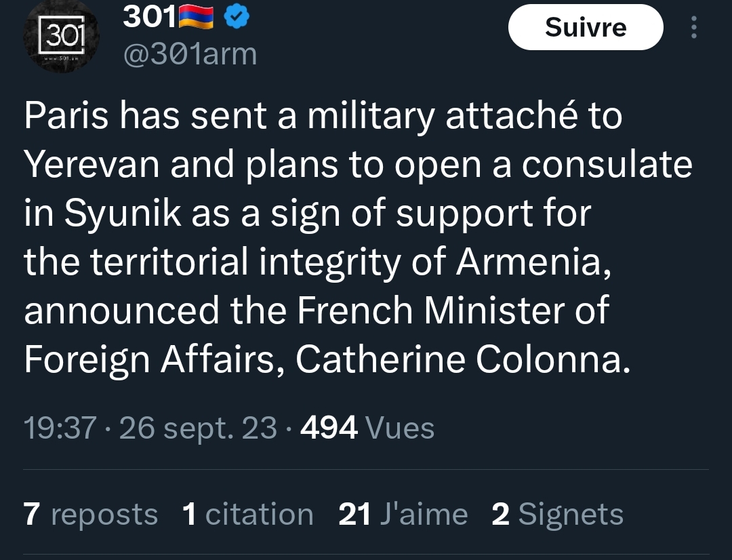Click the 301 display name
732x560 pixels.
[148, 19]
